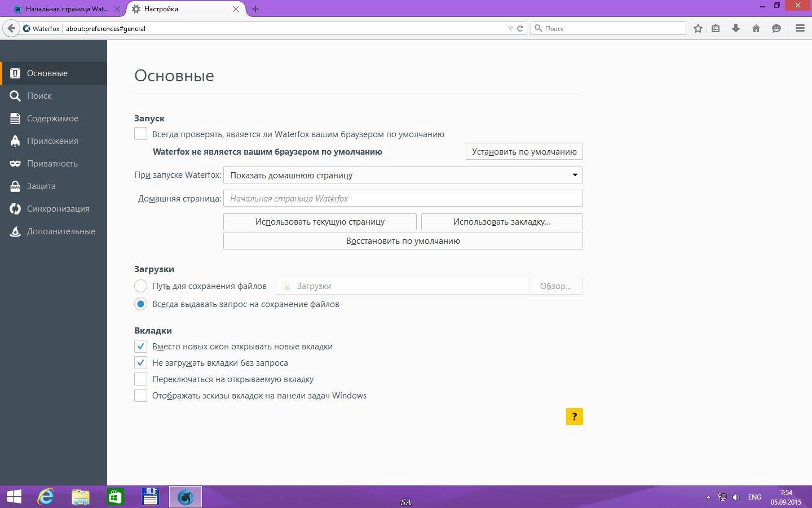Open the URL history dropdown arrow

pyautogui.click(x=510, y=28)
